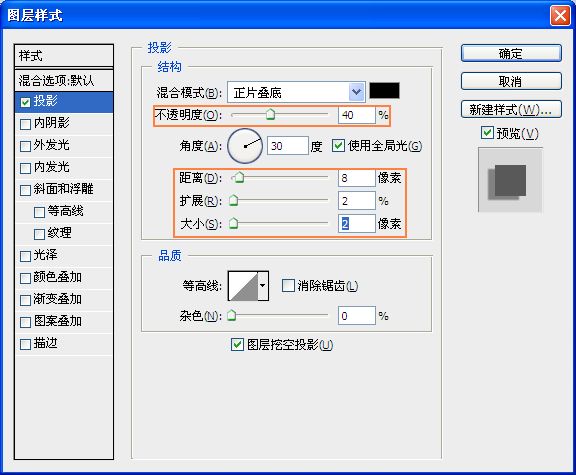Enable the 斜面和浮雕 checkbox
This screenshot has width=576, height=475.
coord(25,190)
